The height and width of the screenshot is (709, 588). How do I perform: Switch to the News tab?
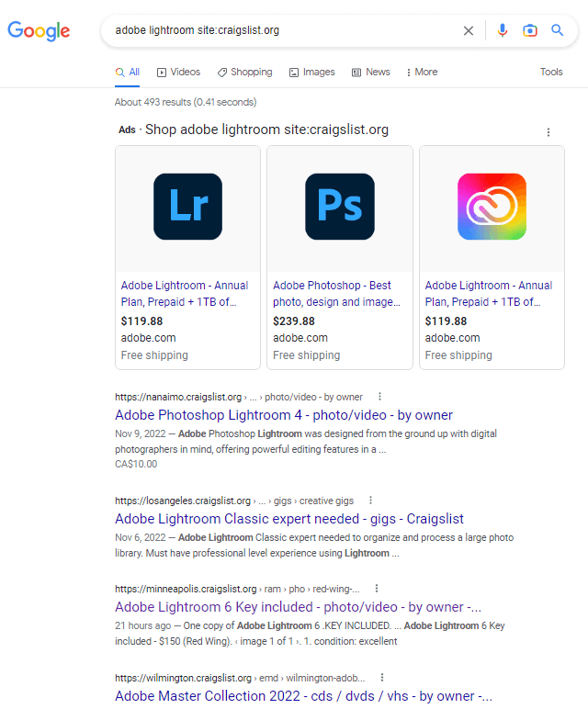click(x=371, y=73)
